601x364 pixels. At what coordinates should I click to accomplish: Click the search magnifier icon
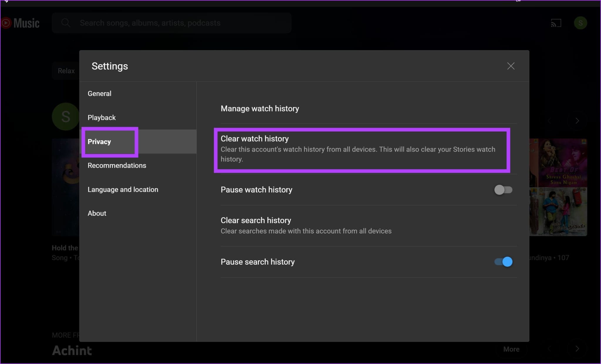click(x=66, y=23)
